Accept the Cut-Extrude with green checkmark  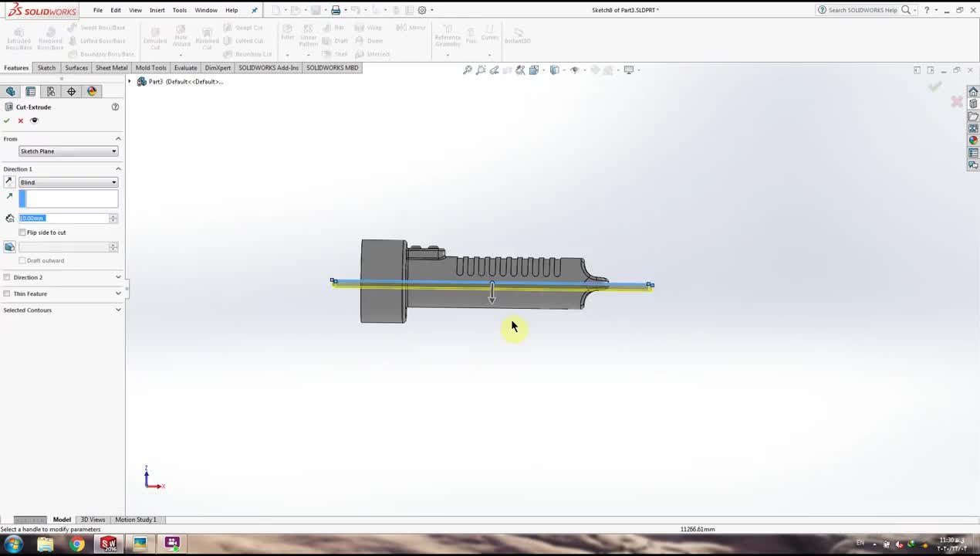[x=7, y=120]
